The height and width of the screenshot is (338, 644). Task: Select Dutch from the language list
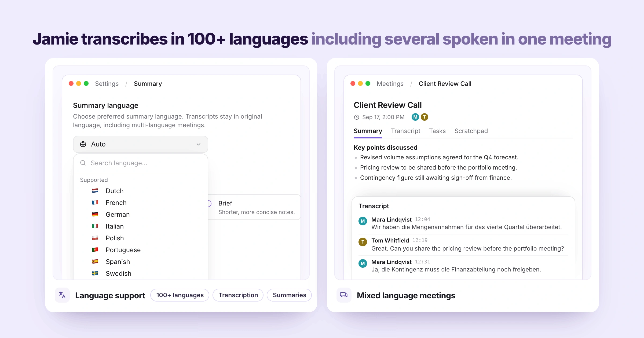(x=140, y=191)
